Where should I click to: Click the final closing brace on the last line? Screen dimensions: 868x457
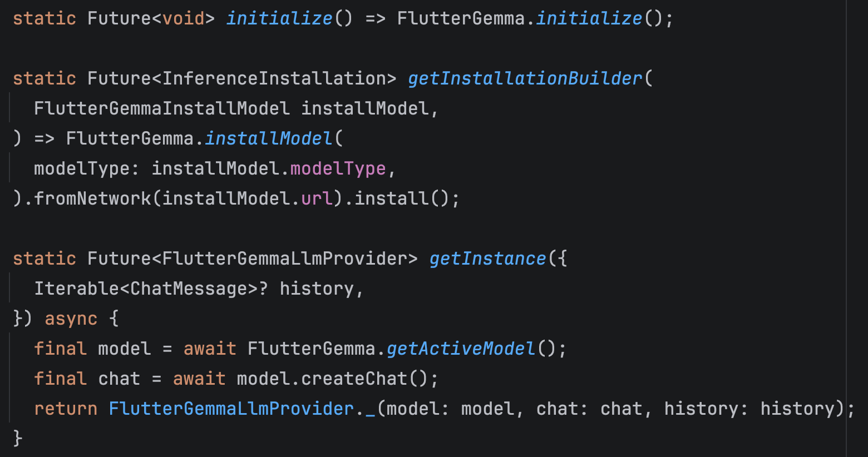(x=18, y=438)
